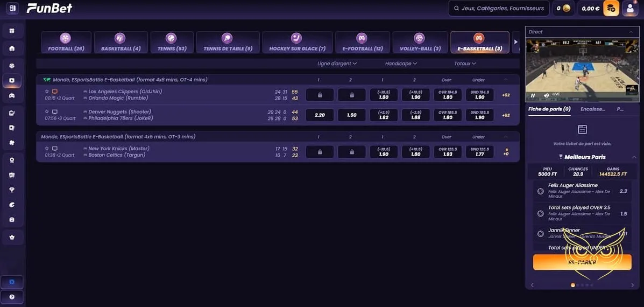Favorite the New York Knicks match star
The height and width of the screenshot is (307, 644).
[x=47, y=148]
